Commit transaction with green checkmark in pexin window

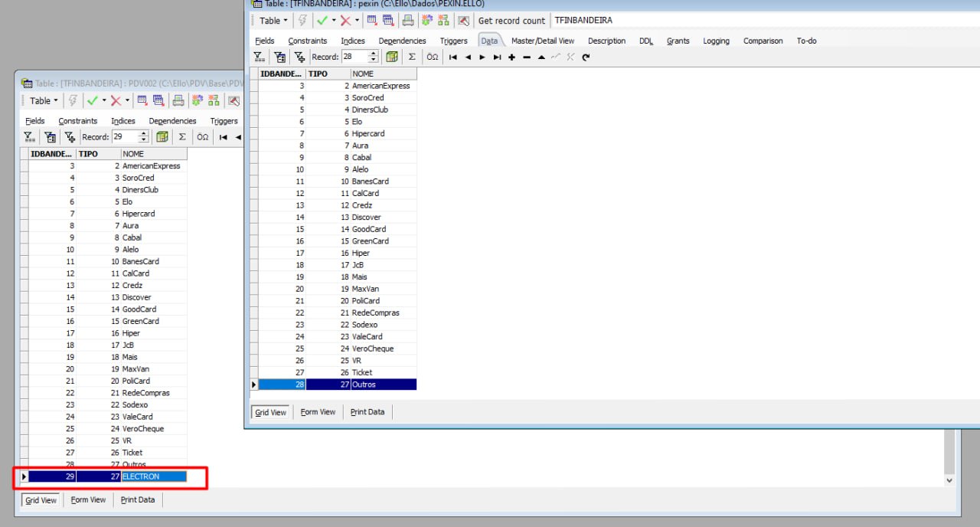point(322,21)
